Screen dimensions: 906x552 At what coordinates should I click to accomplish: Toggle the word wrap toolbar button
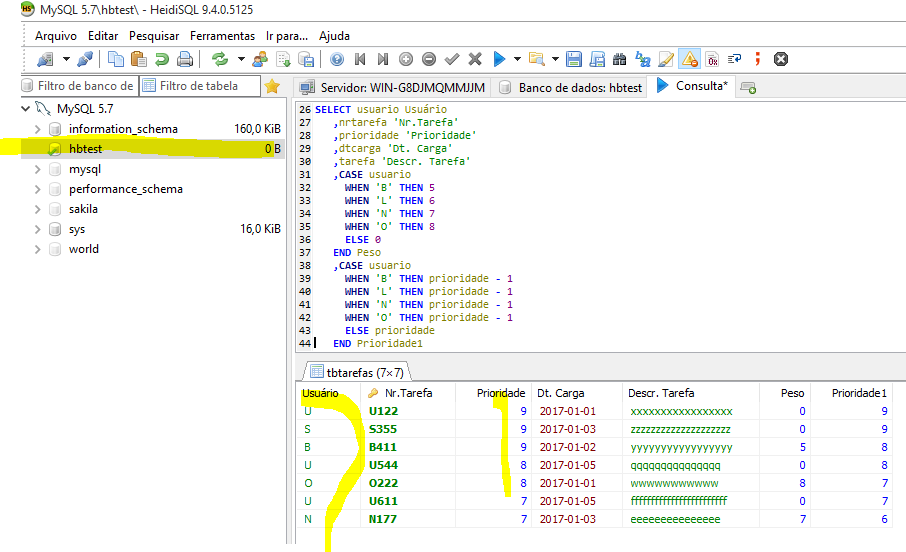pyautogui.click(x=734, y=59)
